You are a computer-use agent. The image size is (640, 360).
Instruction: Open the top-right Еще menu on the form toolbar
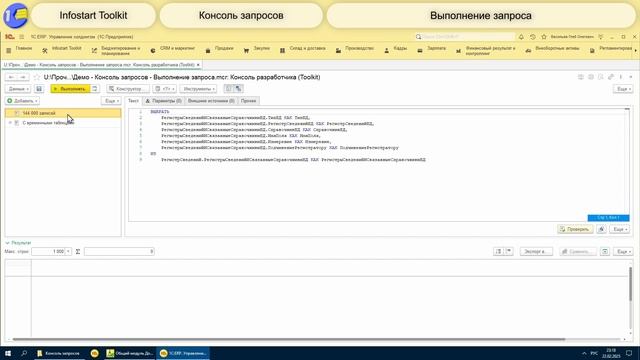tap(623, 89)
